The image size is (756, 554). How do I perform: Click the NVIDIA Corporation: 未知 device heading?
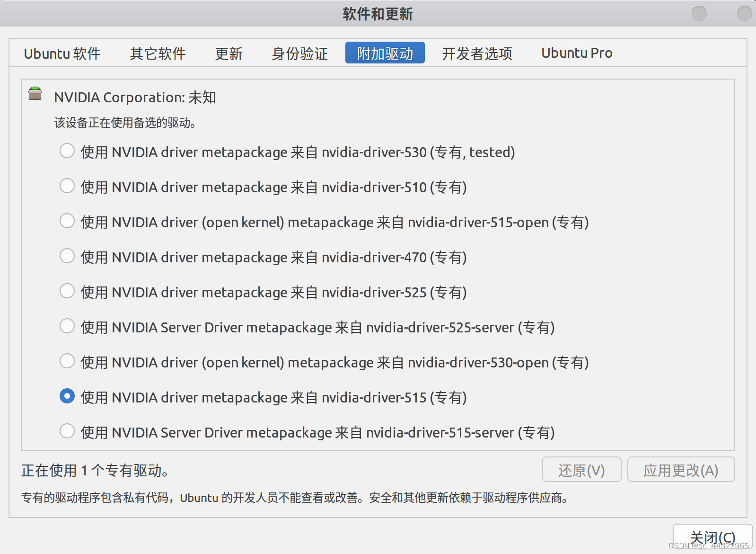click(135, 97)
